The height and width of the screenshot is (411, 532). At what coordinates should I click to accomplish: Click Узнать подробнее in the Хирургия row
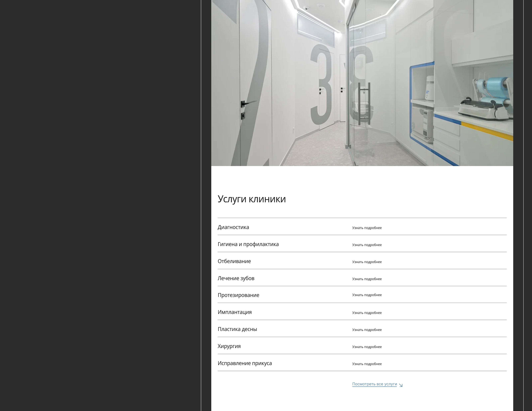coord(367,347)
